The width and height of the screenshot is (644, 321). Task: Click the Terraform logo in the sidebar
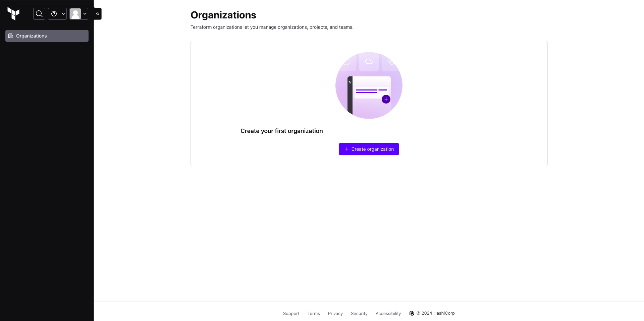pos(13,14)
